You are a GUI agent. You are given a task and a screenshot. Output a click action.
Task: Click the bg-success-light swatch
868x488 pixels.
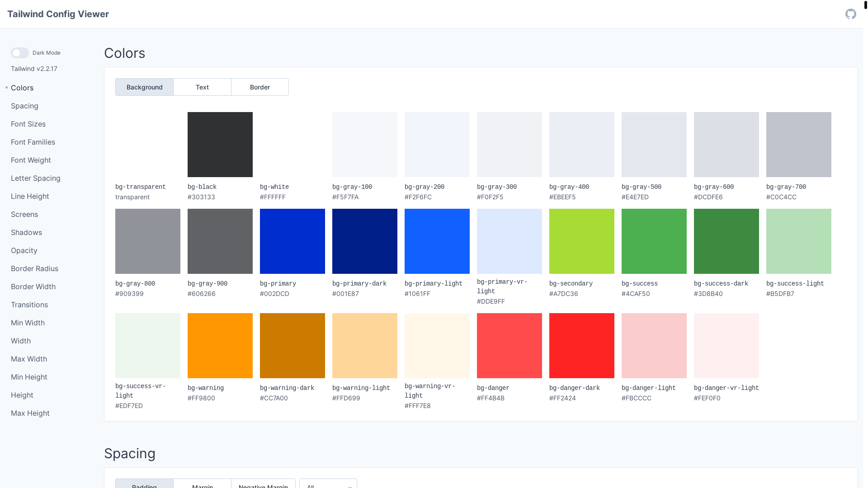click(799, 241)
